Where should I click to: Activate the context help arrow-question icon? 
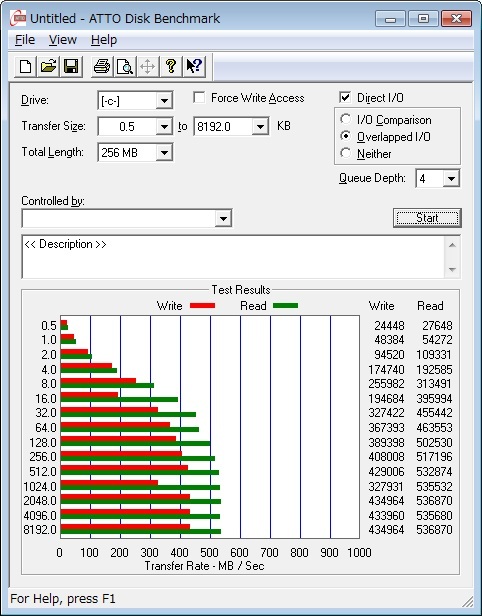194,66
